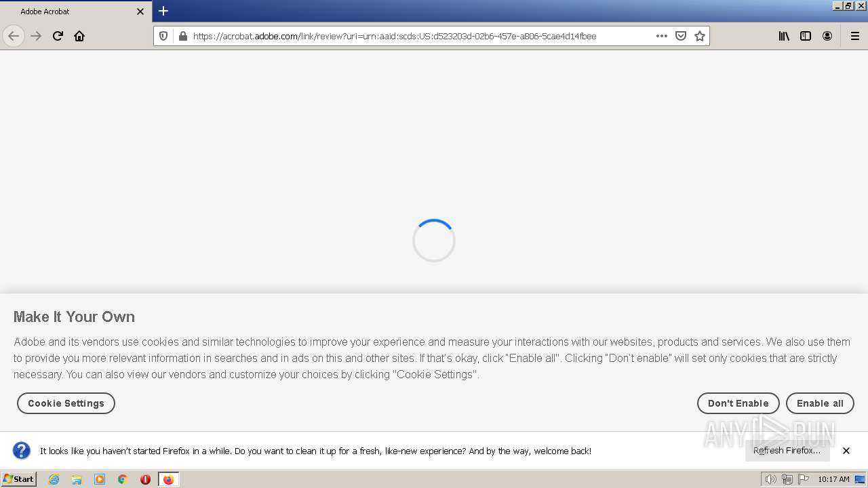The height and width of the screenshot is (488, 868).
Task: Click Refresh Firefox button
Action: click(787, 451)
